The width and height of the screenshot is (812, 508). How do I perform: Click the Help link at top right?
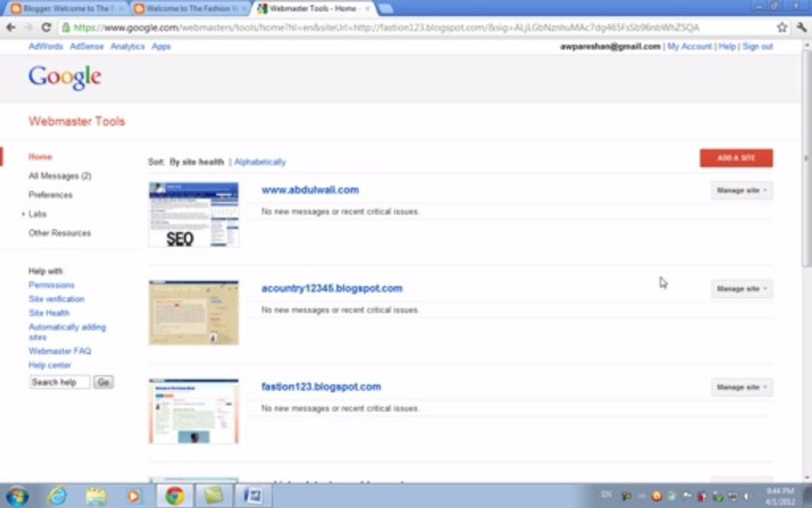click(727, 46)
